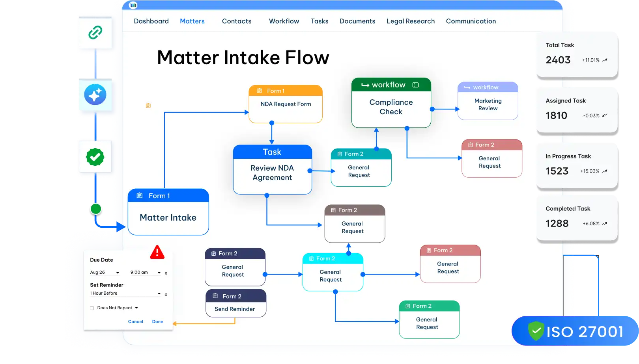Clear the due date with x

[166, 273]
